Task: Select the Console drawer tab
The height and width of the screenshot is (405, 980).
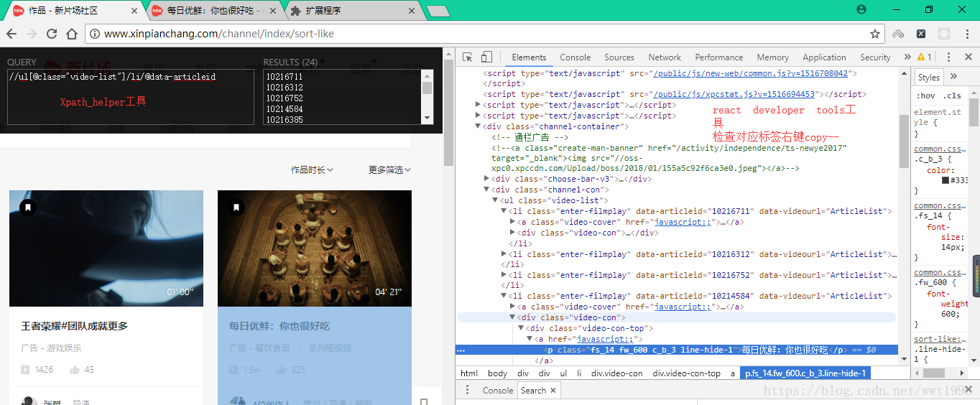Action: pyautogui.click(x=498, y=391)
